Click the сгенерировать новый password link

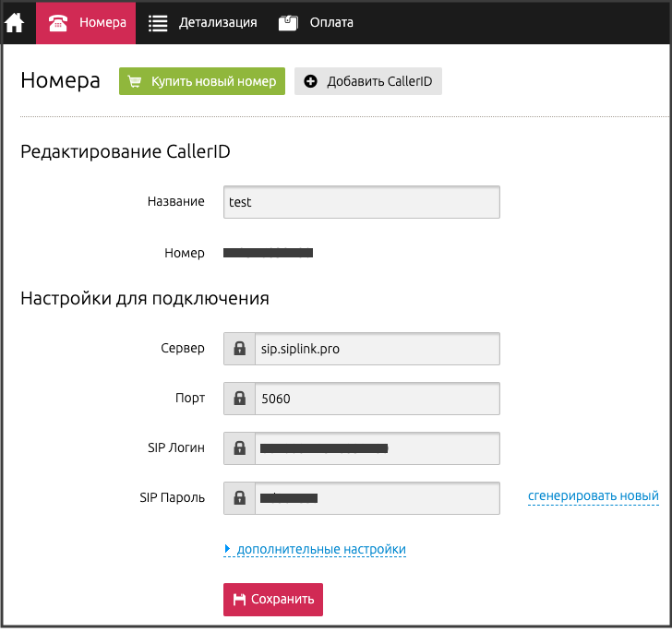pos(593,495)
